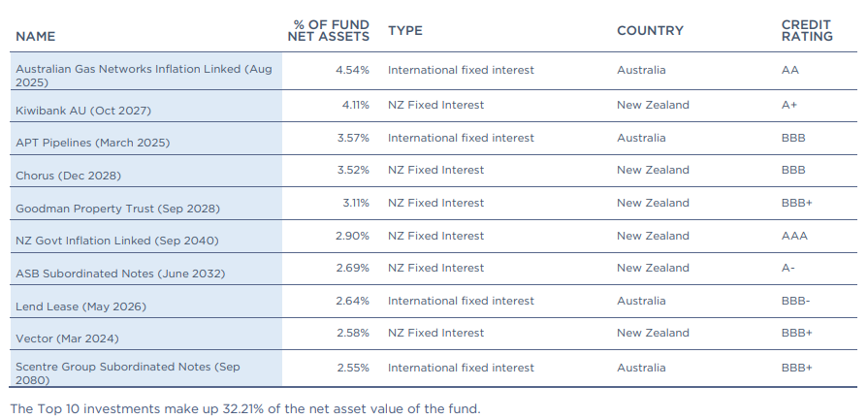Image resolution: width=868 pixels, height=419 pixels.
Task: Select the Australian Gas Networks Inflation Linked row name
Action: pyautogui.click(x=144, y=76)
